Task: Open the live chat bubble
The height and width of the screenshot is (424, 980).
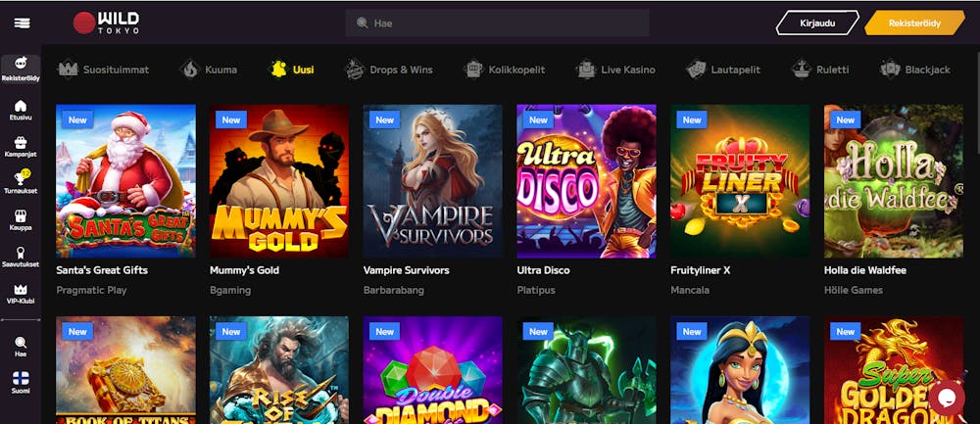Action: click(947, 399)
